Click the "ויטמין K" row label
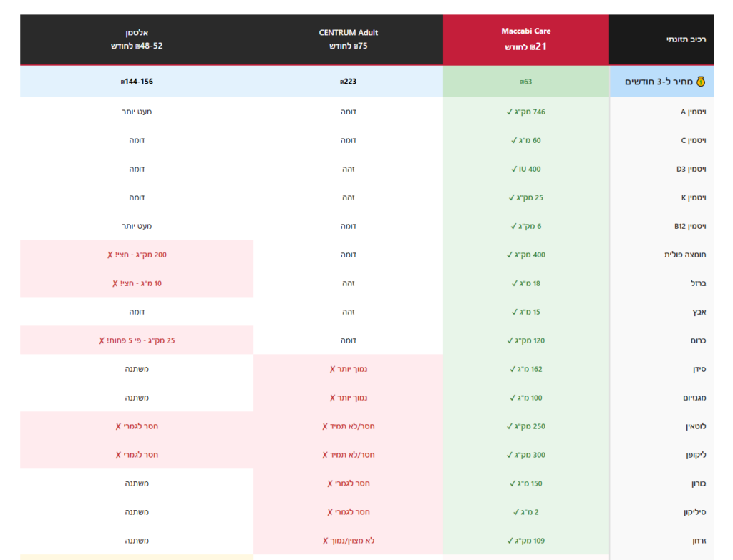Viewport: 733px width, 560px height. click(693, 197)
